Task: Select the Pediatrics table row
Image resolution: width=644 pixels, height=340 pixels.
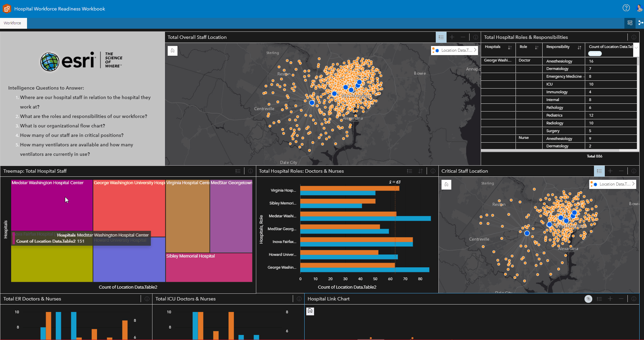Action: 559,115
